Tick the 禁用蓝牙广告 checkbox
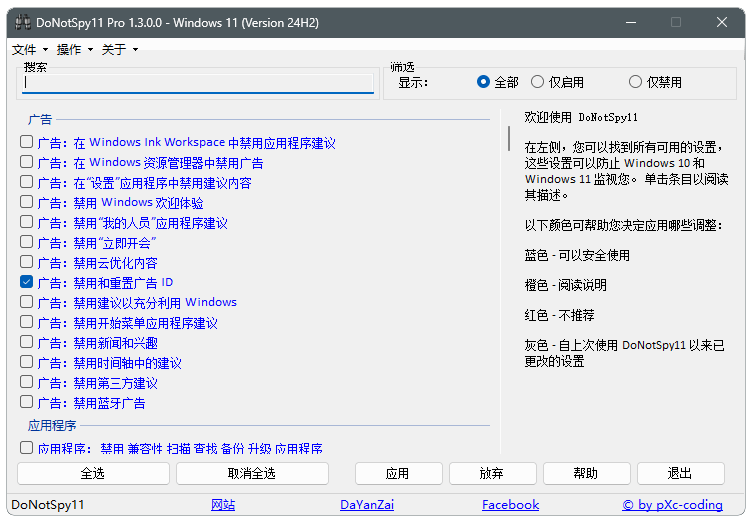 27,402
